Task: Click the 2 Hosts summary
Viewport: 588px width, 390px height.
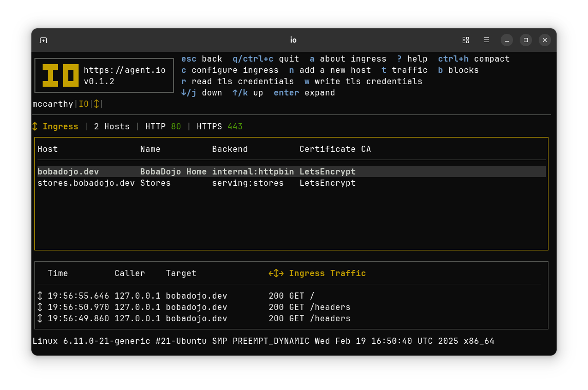Action: click(x=112, y=127)
